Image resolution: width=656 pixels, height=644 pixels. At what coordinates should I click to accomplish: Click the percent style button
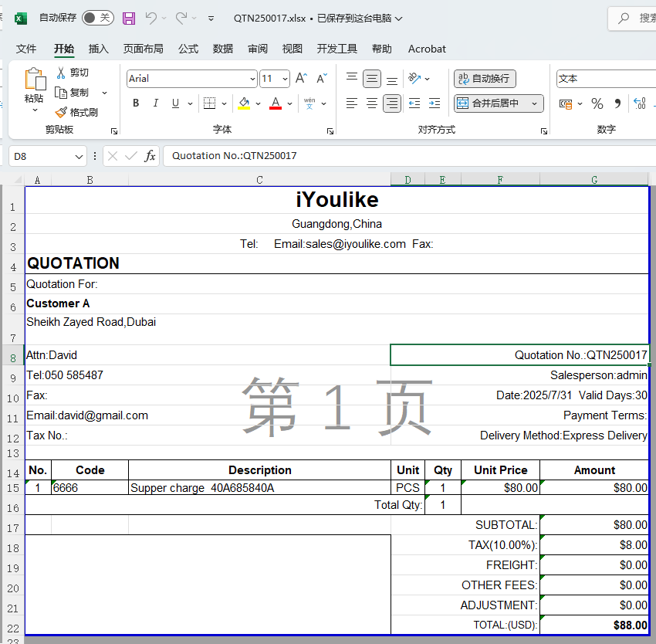pos(597,103)
